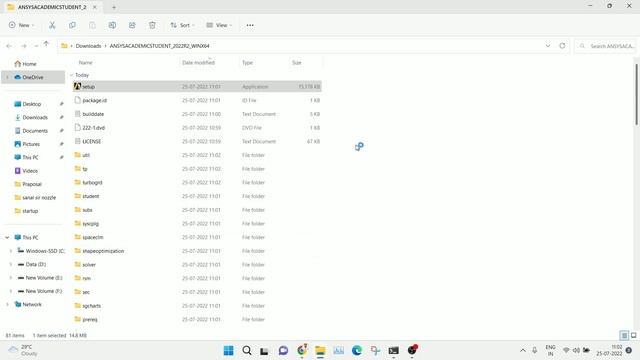Show hidden system tray icons
The height and width of the screenshot is (360, 640).
522,350
